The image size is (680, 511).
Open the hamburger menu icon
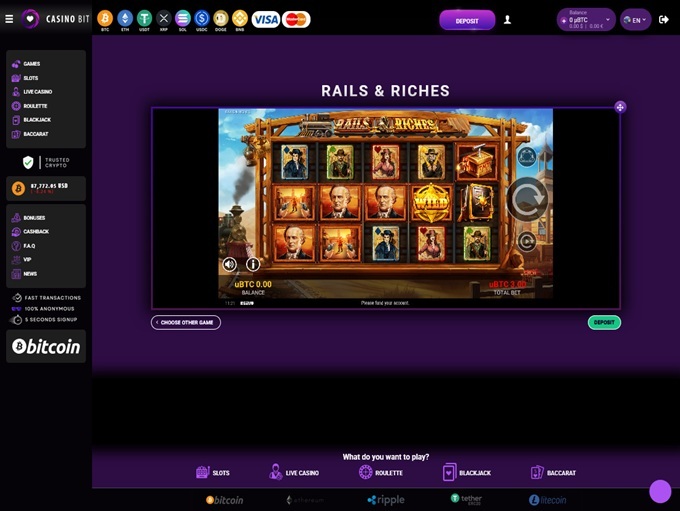(x=9, y=19)
